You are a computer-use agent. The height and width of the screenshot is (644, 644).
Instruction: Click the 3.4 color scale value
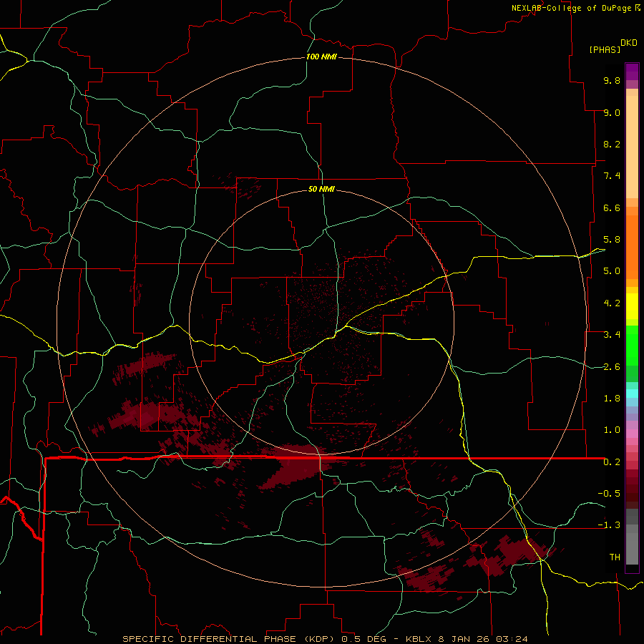tap(612, 335)
